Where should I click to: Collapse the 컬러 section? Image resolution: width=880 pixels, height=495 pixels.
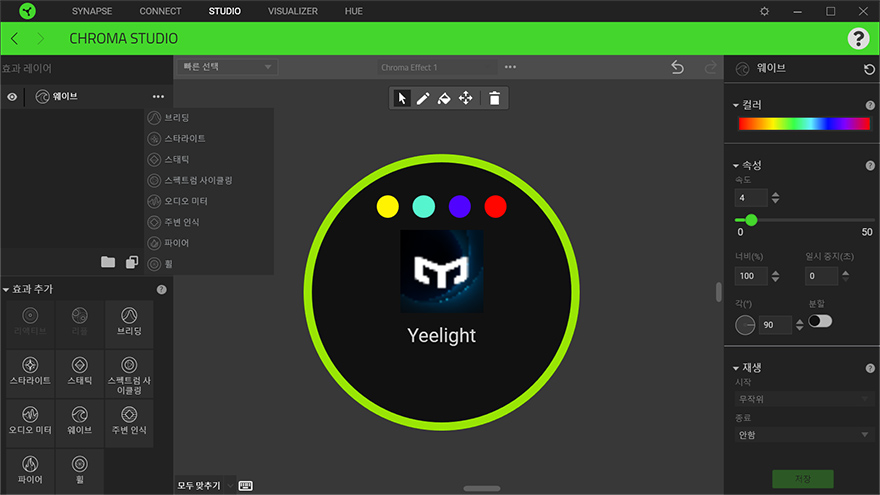736,106
